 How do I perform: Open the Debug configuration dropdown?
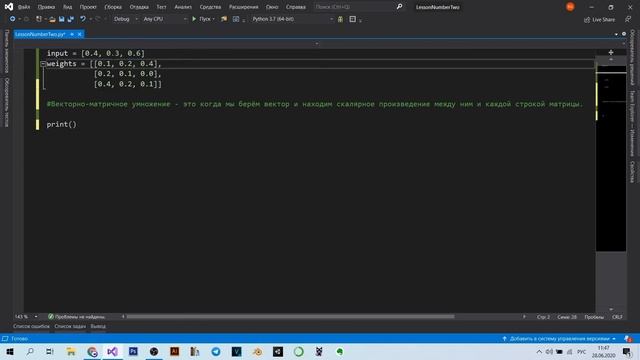[x=125, y=19]
